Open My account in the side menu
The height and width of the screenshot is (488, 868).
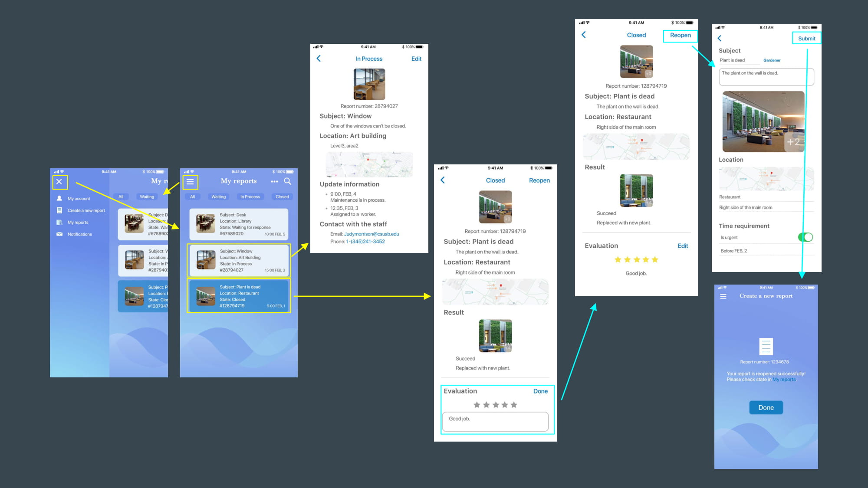click(79, 199)
